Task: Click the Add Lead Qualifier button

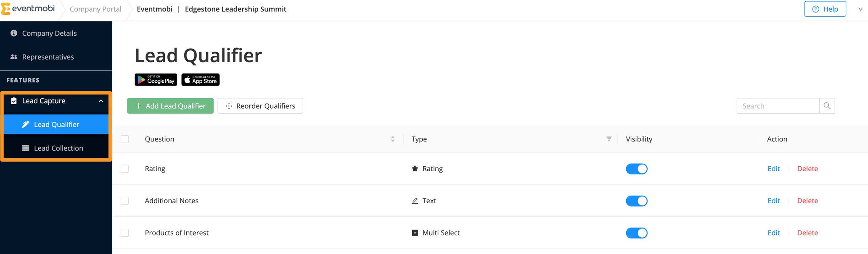Action: point(170,106)
